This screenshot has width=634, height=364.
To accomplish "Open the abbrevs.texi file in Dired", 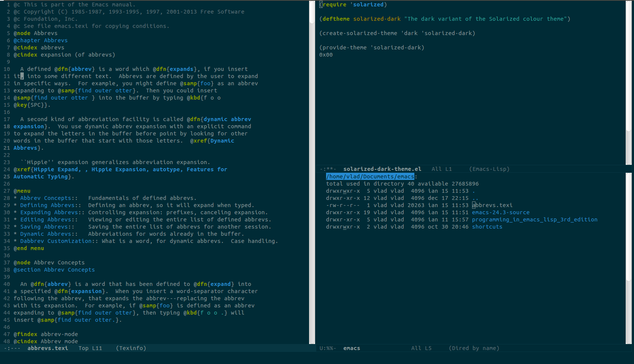I will (492, 205).
